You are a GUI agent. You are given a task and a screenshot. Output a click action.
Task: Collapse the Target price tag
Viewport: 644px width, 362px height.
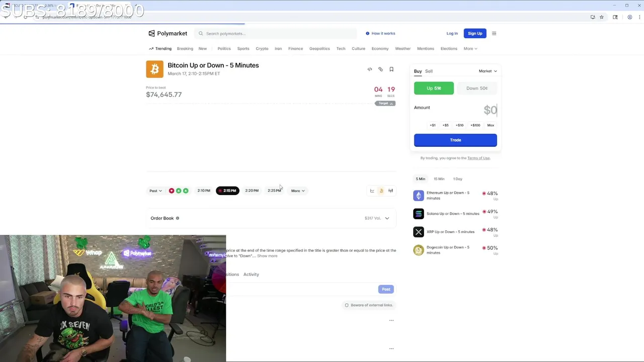click(385, 103)
